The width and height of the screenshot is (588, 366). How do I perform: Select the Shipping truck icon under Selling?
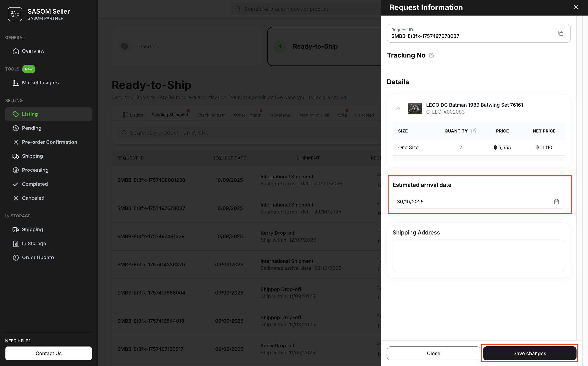(x=16, y=156)
